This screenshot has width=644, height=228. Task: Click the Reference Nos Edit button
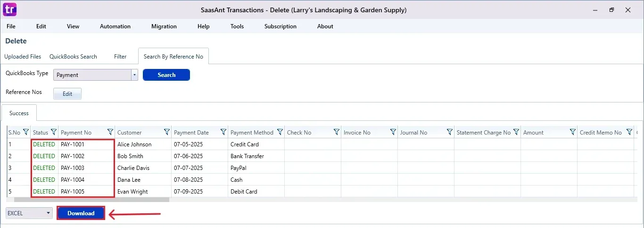click(x=67, y=94)
